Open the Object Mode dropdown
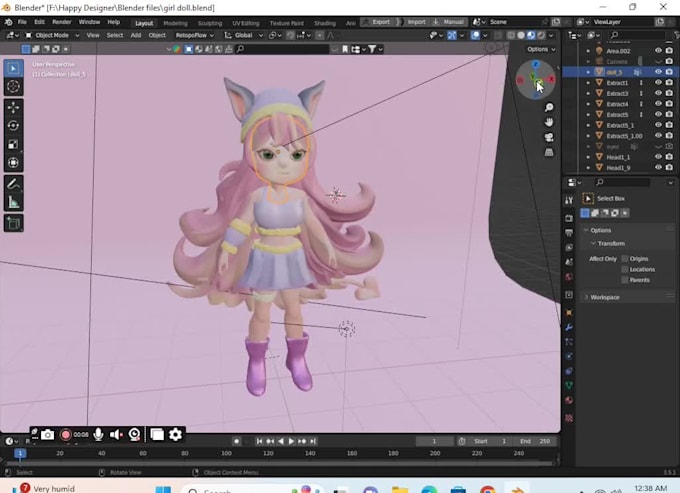Image resolution: width=680 pixels, height=493 pixels. (52, 35)
